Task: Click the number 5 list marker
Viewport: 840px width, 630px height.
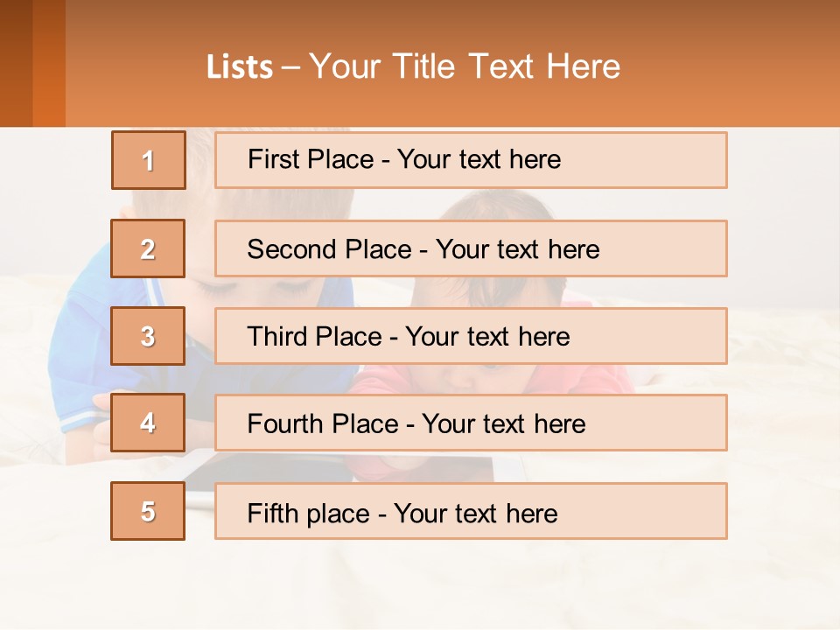Action: point(148,512)
